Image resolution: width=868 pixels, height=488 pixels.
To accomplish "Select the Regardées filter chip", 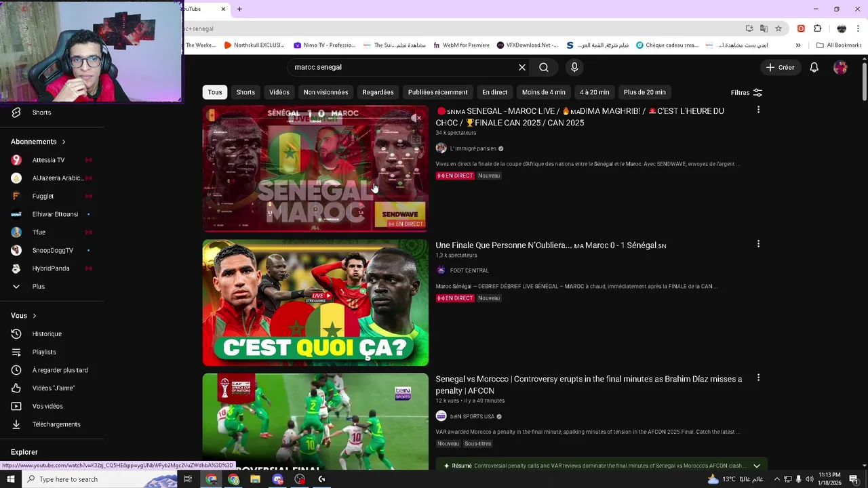I will (378, 92).
